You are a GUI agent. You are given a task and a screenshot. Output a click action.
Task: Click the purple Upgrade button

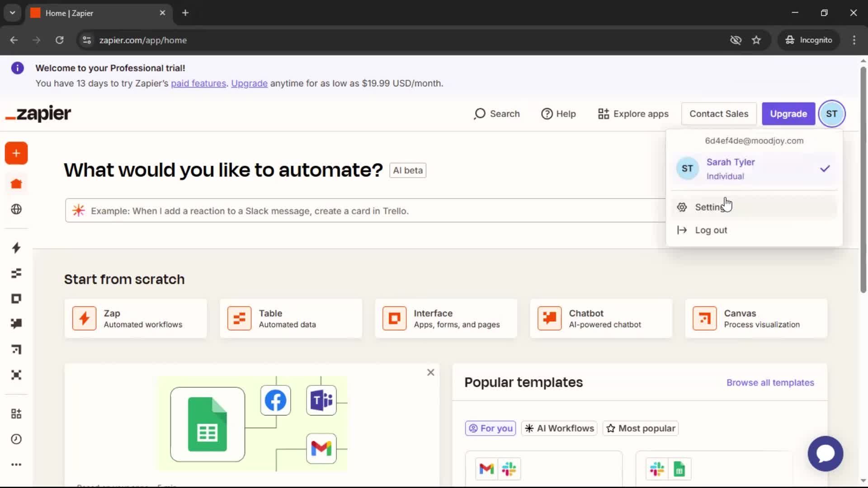point(788,114)
